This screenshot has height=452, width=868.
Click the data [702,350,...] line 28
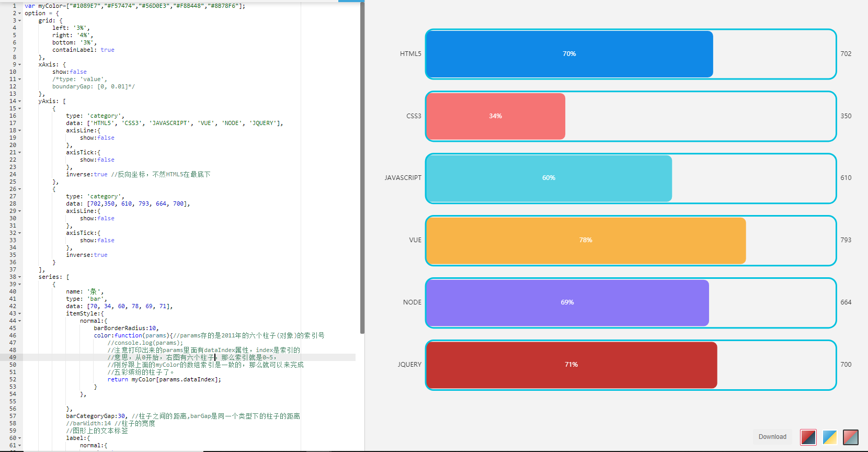click(x=128, y=204)
